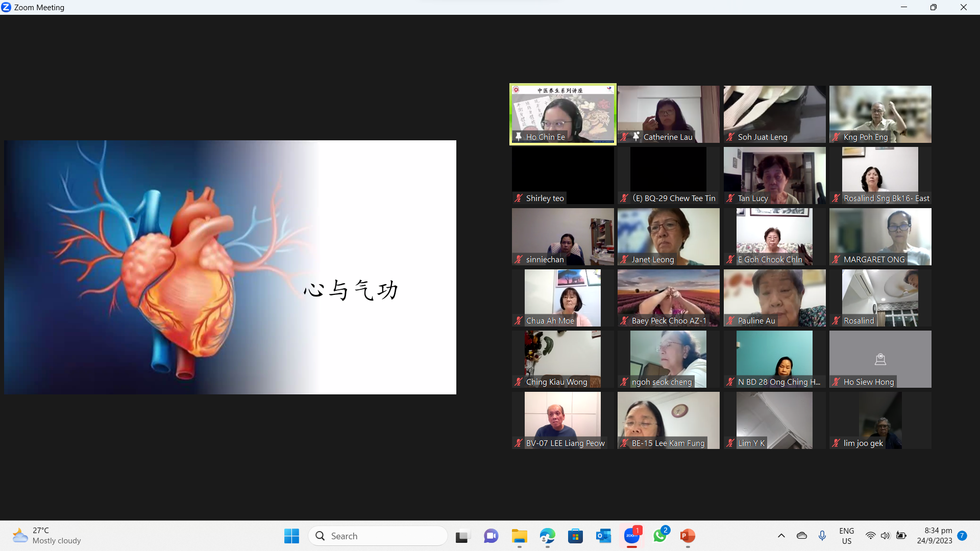Open the Windows Start menu
This screenshot has width=980, height=551.
click(x=291, y=536)
